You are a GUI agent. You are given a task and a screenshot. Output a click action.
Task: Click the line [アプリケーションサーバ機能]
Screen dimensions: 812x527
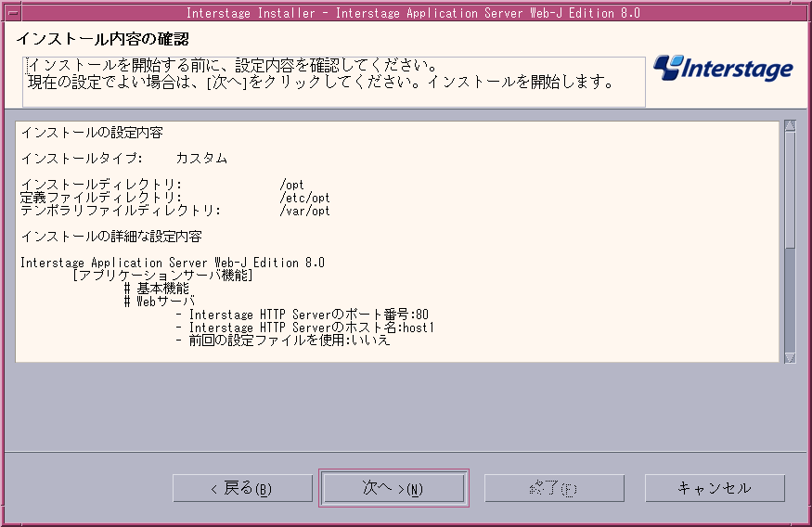162,276
